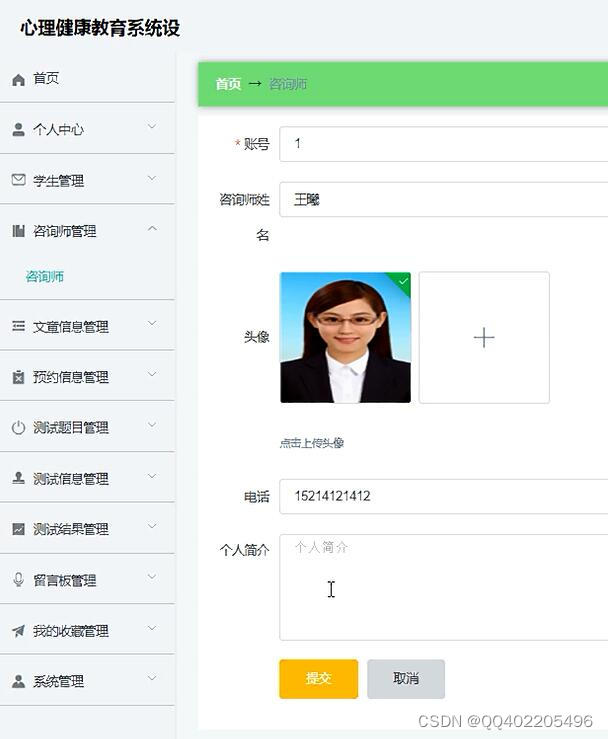Viewport: 608px width, 739px height.
Task: Select the 咨询师 submenu item
Action: (x=45, y=276)
